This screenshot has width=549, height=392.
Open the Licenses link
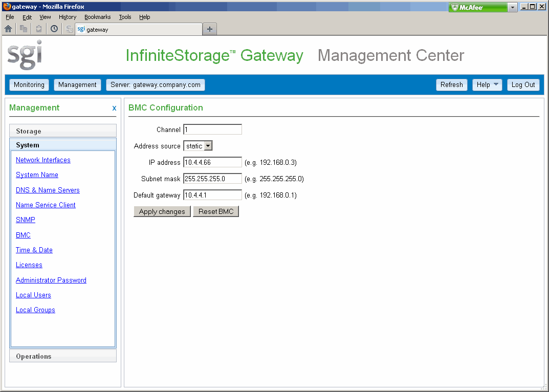(29, 265)
